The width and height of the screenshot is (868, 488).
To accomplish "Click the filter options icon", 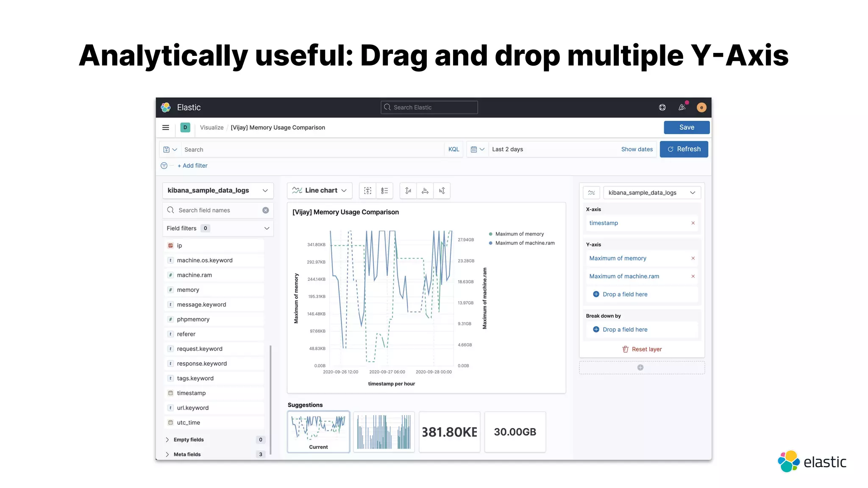I will [x=164, y=166].
